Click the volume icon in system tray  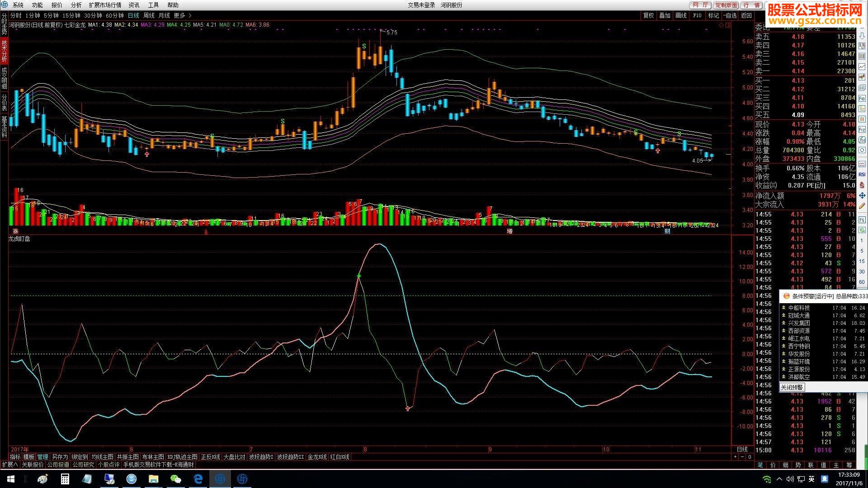click(790, 479)
